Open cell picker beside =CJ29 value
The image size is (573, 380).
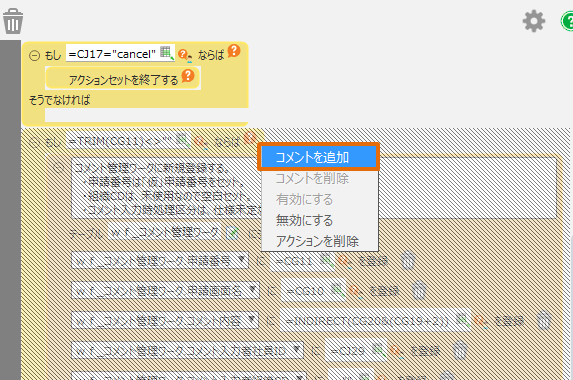(379, 350)
